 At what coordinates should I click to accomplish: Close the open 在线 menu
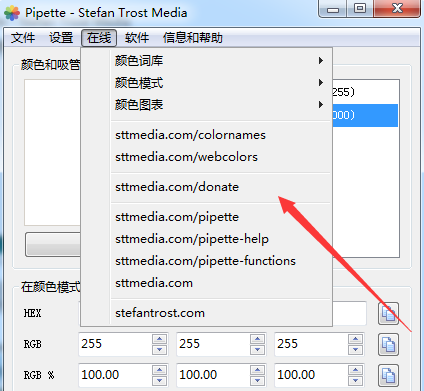coord(99,38)
